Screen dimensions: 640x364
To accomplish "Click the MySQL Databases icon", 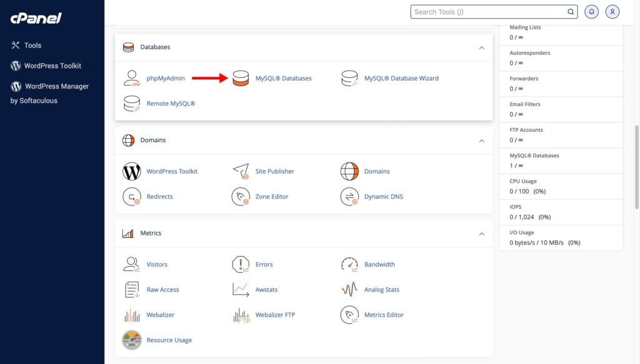I will pyautogui.click(x=241, y=78).
